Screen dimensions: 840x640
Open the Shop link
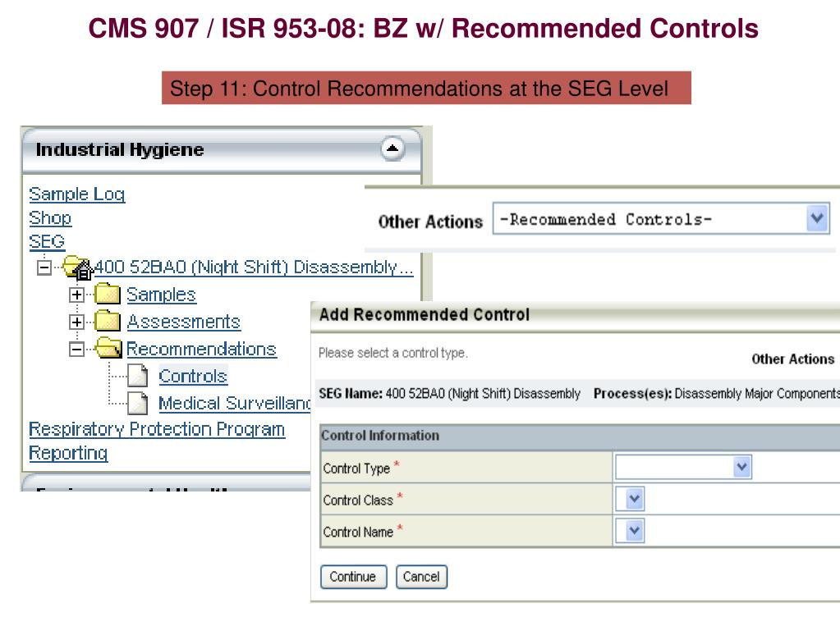50,217
